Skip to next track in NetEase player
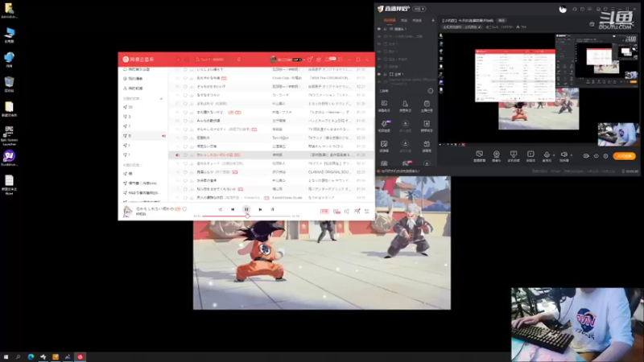644x362 pixels. point(260,209)
